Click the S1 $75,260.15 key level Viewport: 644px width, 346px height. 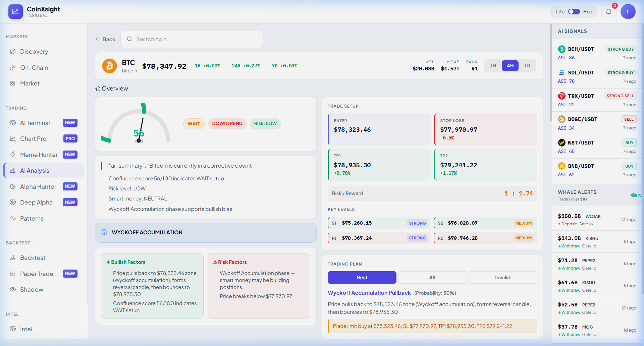379,223
